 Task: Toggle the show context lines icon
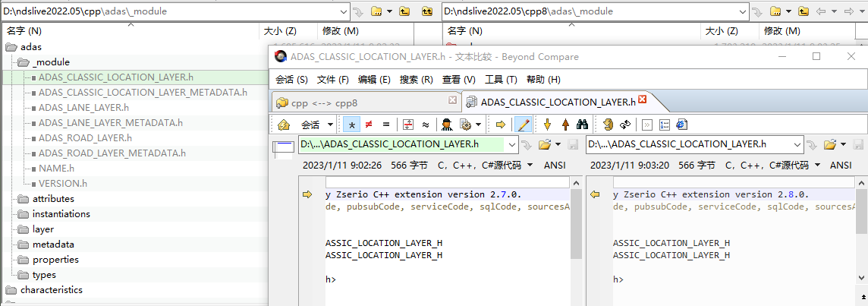tap(408, 125)
